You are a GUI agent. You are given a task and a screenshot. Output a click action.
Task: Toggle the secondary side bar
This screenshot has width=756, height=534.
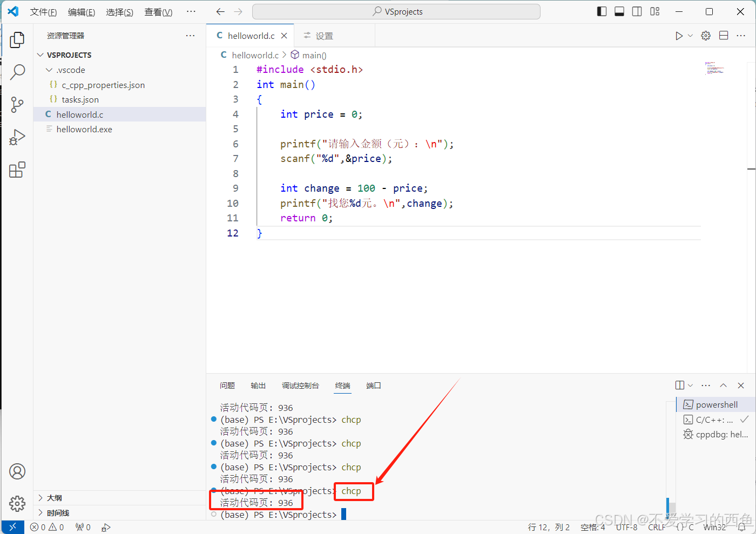(637, 11)
